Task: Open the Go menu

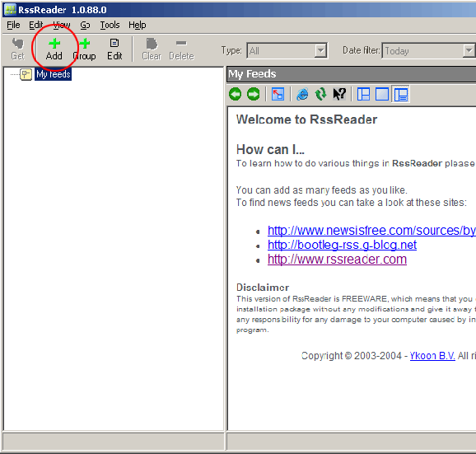Action: (85, 25)
